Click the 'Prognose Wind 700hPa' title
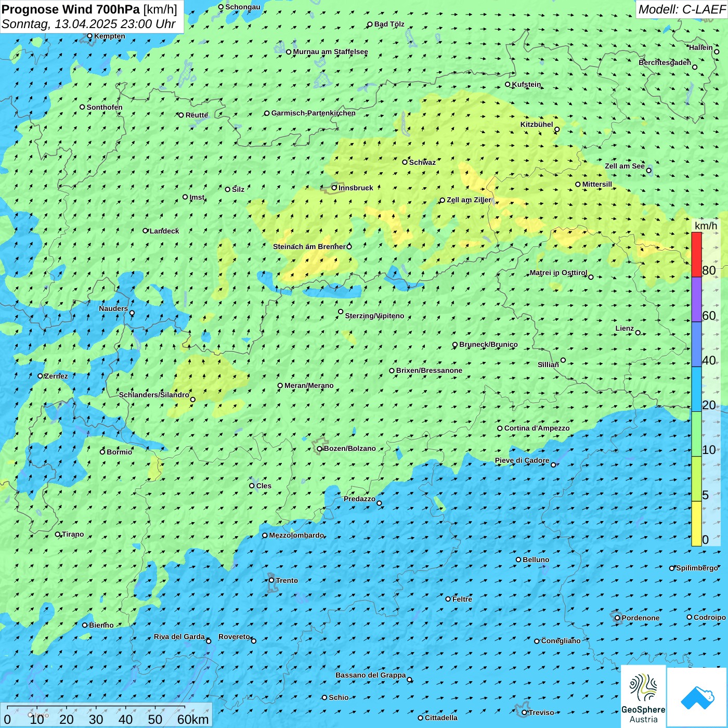Viewport: 728px width, 728px height. (x=71, y=9)
